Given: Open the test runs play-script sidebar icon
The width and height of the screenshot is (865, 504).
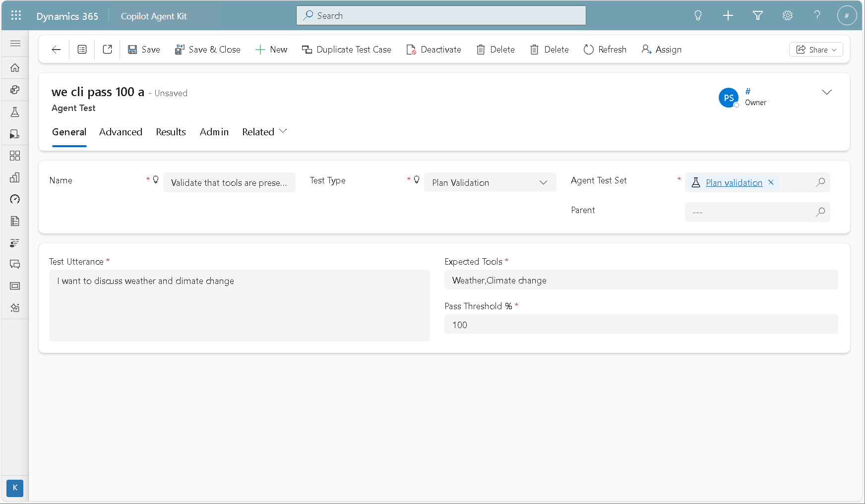Looking at the screenshot, I should coord(15,134).
